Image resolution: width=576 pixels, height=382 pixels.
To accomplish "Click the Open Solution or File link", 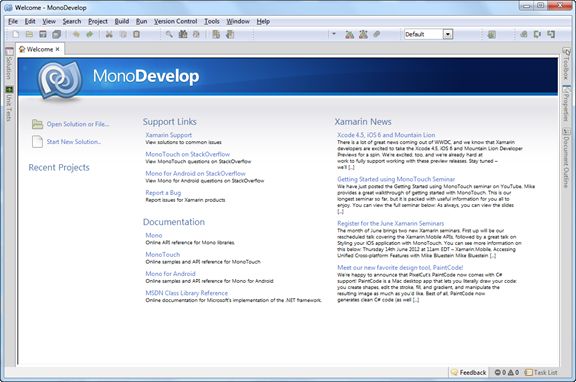I will (78, 124).
